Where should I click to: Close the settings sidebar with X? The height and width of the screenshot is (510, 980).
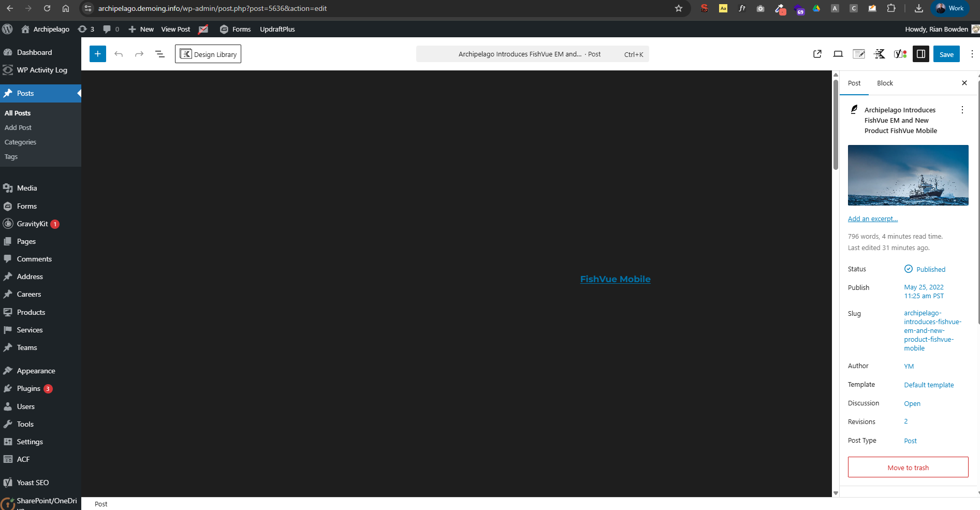(x=964, y=83)
